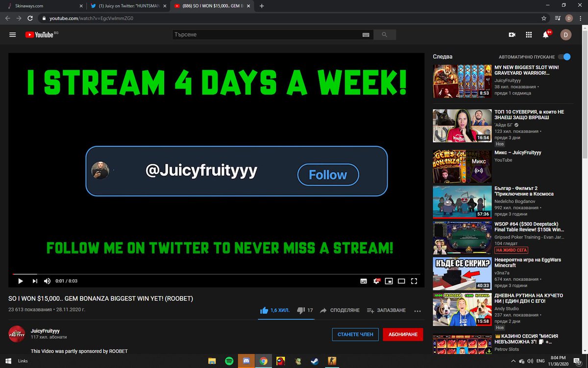Open the create video camera icon
Screen dimensions: 588x368
[512, 35]
